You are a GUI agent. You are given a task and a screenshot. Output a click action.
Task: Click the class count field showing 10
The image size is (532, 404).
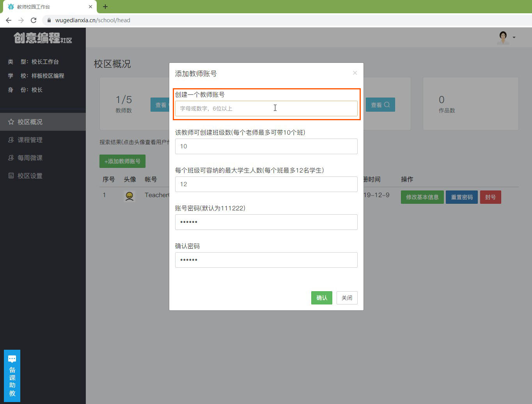click(266, 146)
